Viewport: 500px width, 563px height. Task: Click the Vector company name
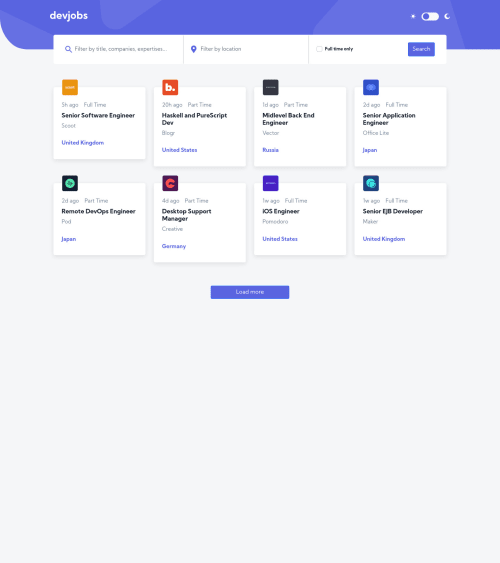click(271, 133)
